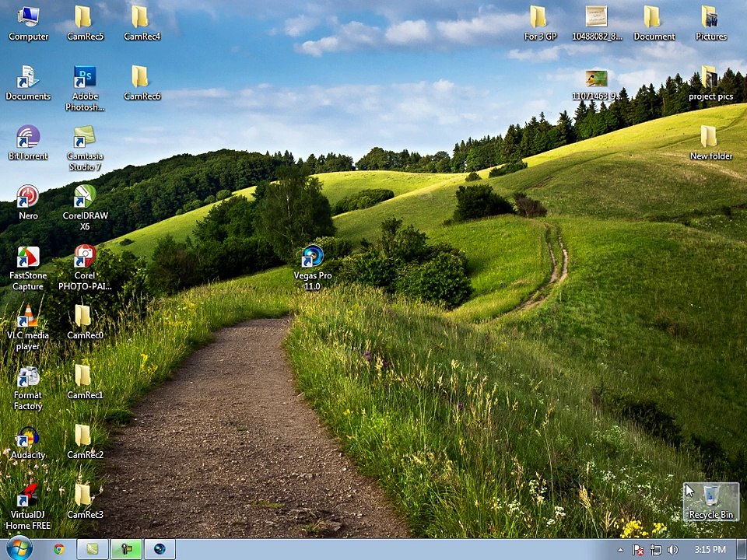Viewport: 747px width, 560px height.
Task: Select the FastStone Capture shortcut
Action: coord(28,268)
